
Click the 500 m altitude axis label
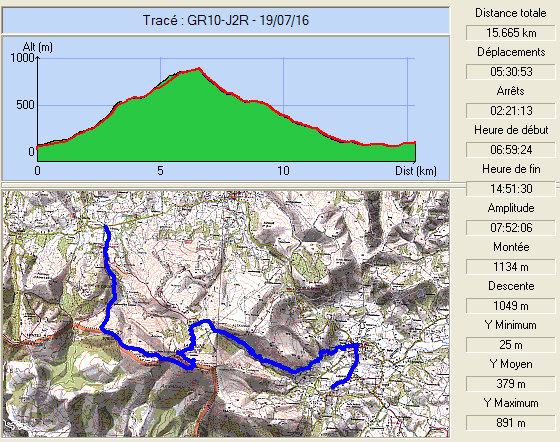(25, 105)
